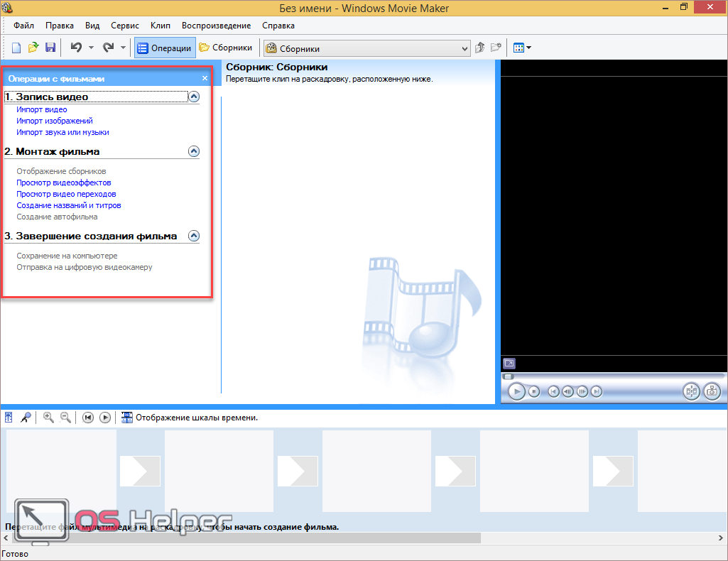This screenshot has width=728, height=561.
Task: Open the Сборники collection dropdown list
Action: pyautogui.click(x=464, y=49)
